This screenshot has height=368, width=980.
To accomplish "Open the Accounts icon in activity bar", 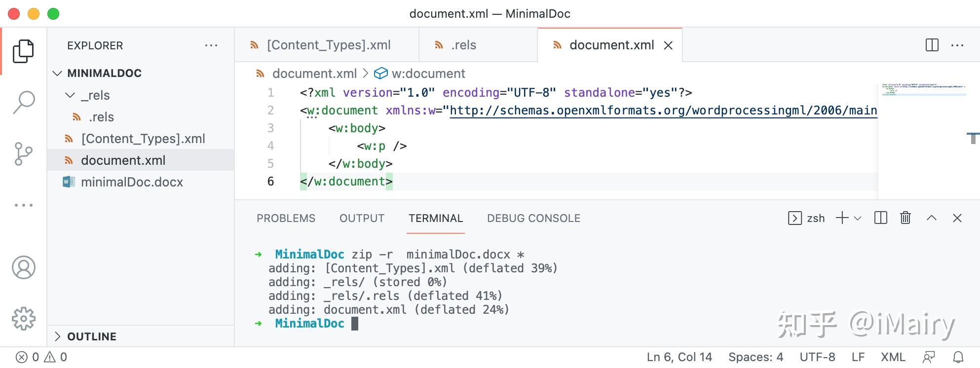I will pyautogui.click(x=23, y=267).
